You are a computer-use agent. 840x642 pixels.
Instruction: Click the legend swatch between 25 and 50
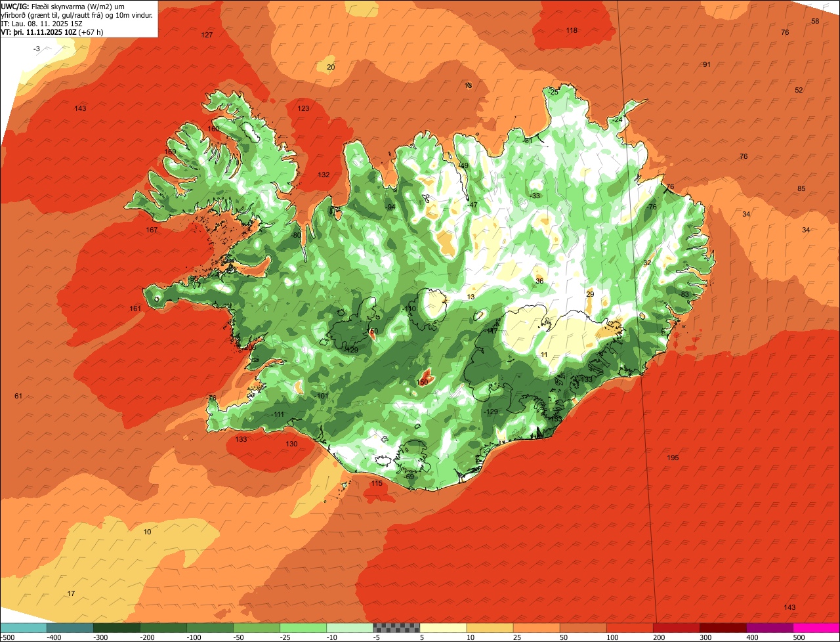coord(536,628)
